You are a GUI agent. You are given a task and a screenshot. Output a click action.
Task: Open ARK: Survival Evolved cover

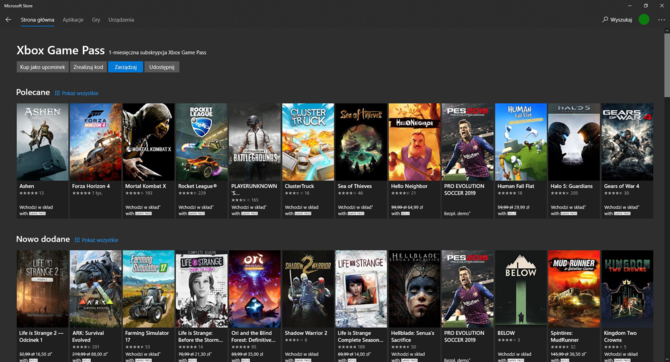coord(95,289)
